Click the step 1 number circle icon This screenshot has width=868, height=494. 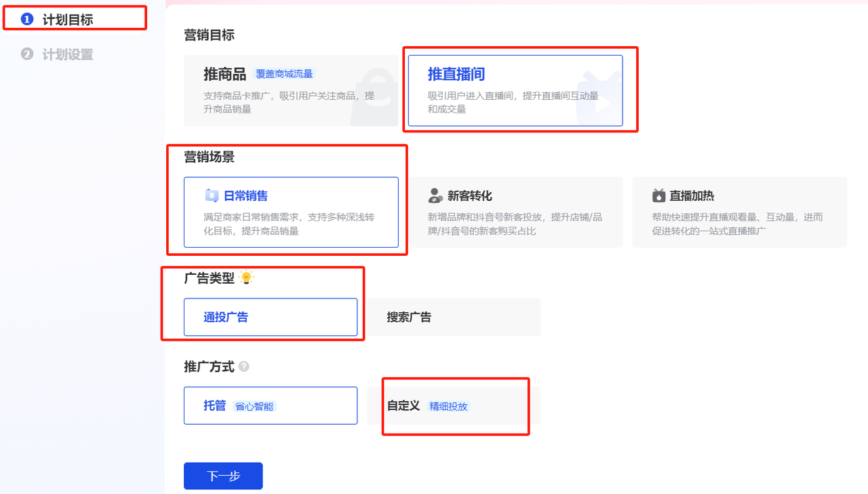(x=27, y=19)
